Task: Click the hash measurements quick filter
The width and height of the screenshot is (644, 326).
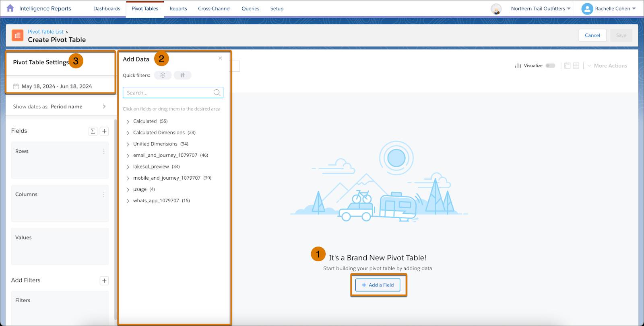Action: click(x=182, y=75)
